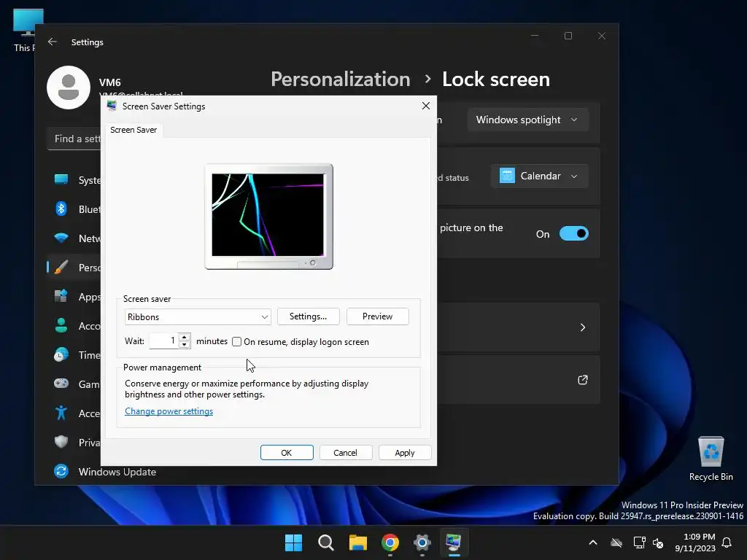Show hidden tray icons chevron

tap(593, 542)
